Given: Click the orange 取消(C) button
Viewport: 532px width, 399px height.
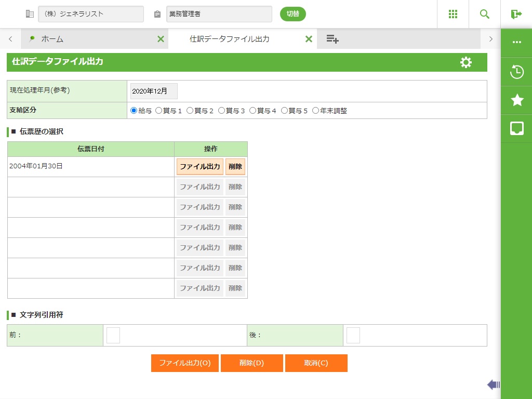Looking at the screenshot, I should [x=316, y=363].
